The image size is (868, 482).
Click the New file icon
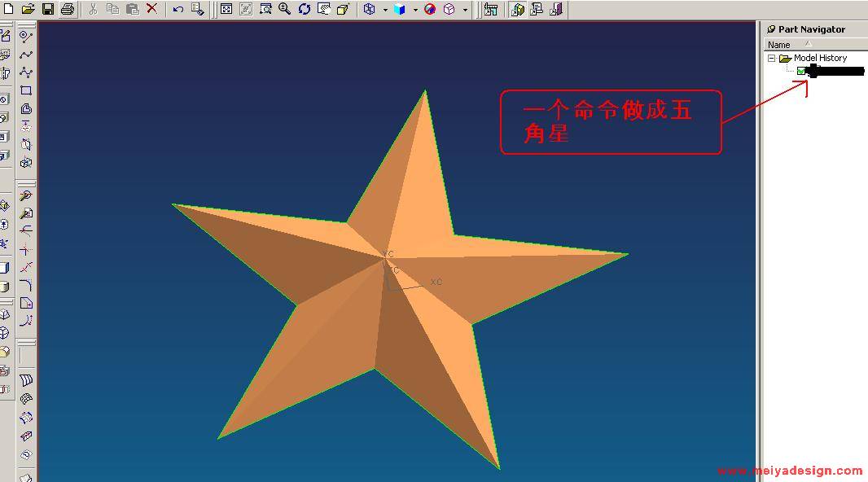point(8,9)
